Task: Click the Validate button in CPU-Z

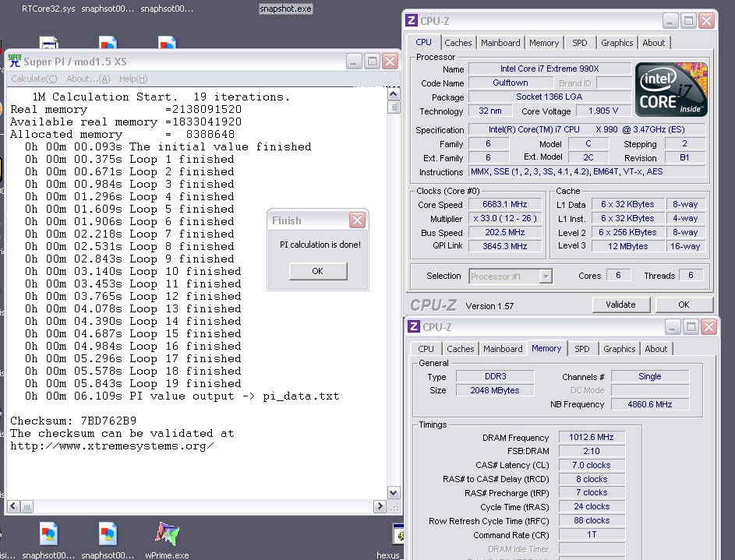Action: pyautogui.click(x=620, y=305)
